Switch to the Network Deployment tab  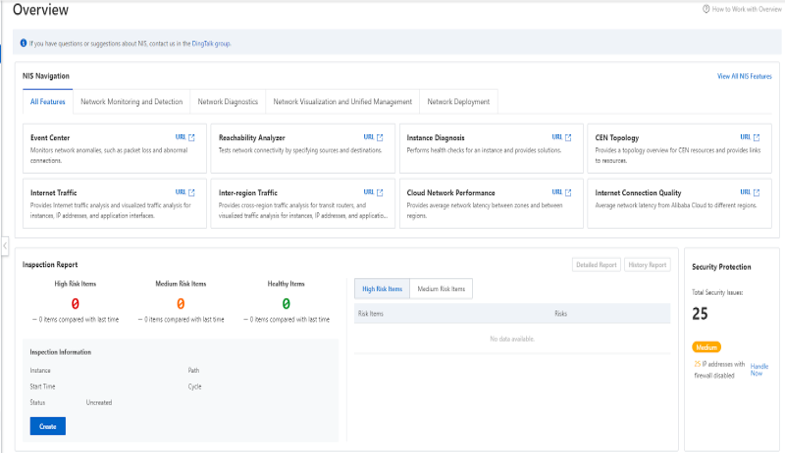(458, 102)
